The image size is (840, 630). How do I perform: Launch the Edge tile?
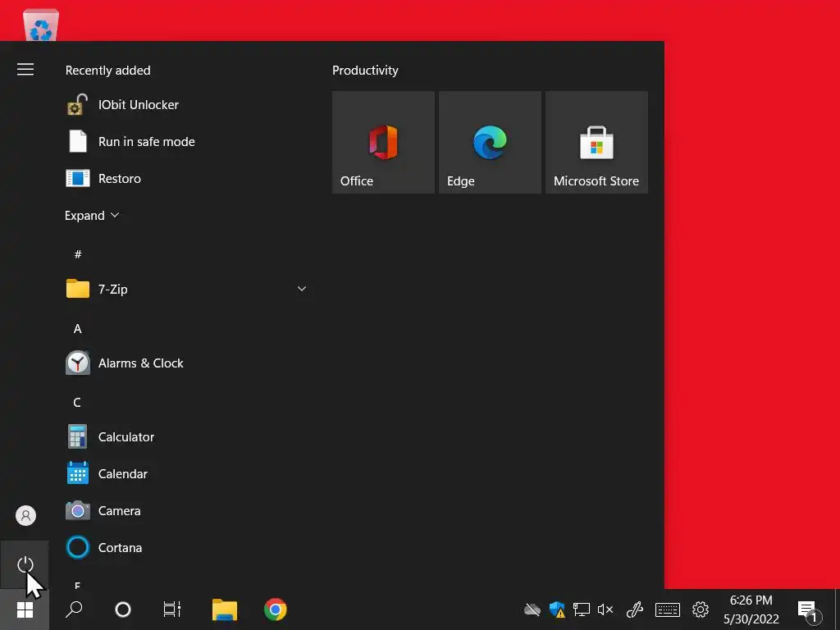[490, 142]
